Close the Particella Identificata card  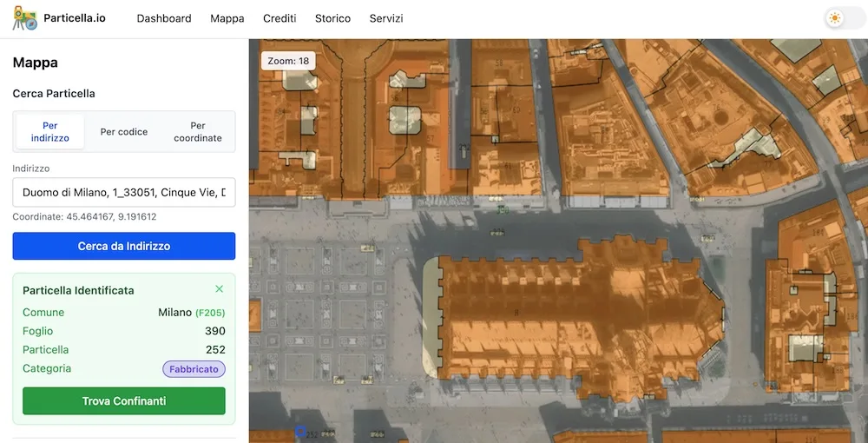[x=220, y=289]
